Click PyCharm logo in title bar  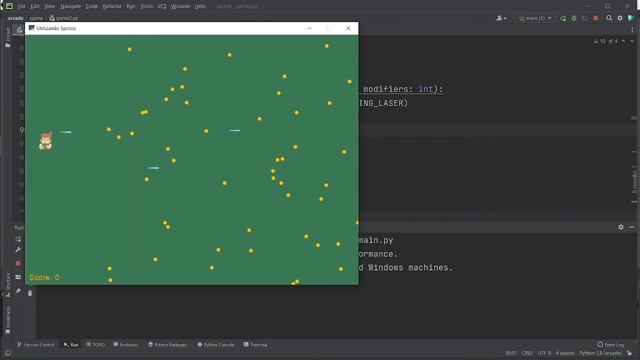9,6
